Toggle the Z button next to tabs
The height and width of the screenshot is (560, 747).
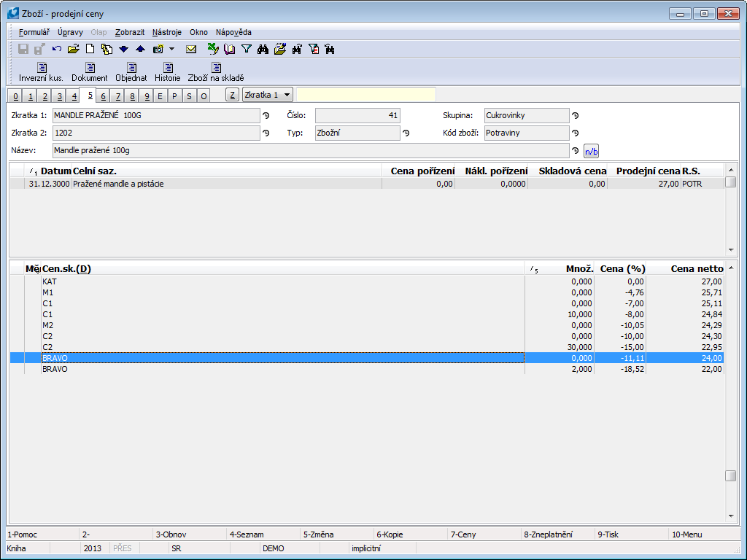coord(232,95)
